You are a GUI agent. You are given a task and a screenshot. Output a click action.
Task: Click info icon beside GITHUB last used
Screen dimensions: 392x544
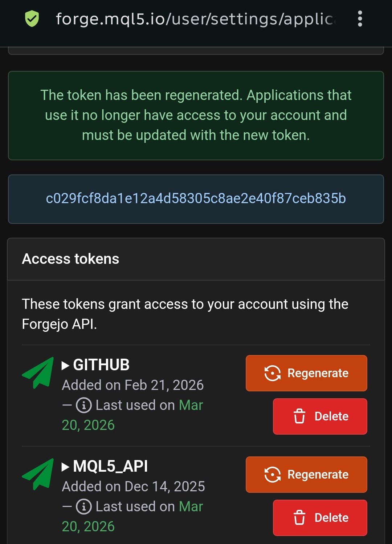click(83, 405)
